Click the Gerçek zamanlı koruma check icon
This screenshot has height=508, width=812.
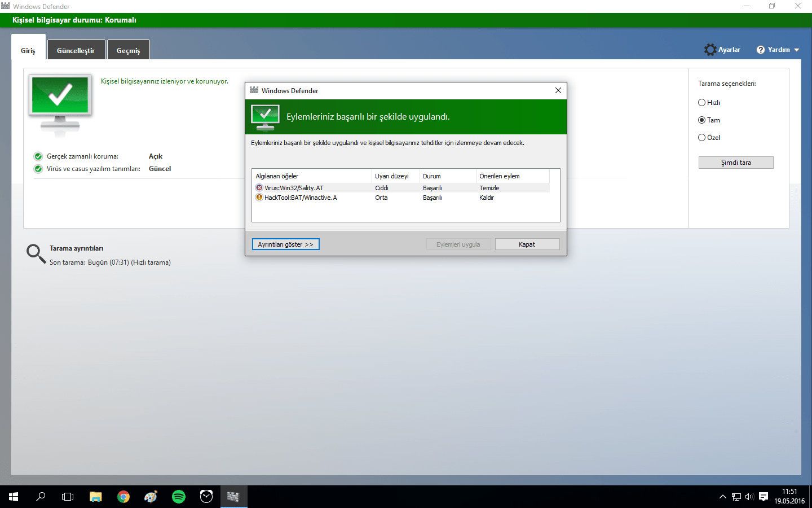[38, 156]
